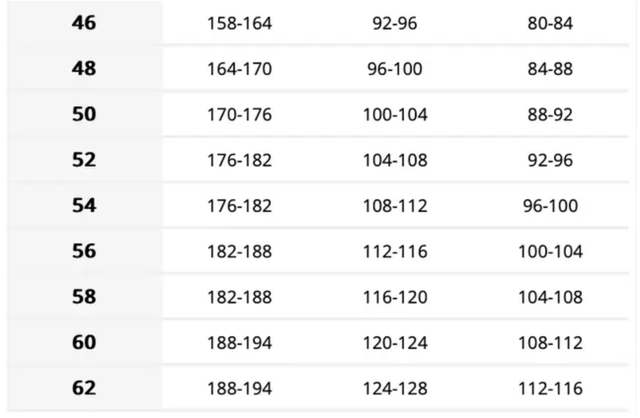
Task: Select the 120-124 cell for size 60
Action: click(395, 342)
